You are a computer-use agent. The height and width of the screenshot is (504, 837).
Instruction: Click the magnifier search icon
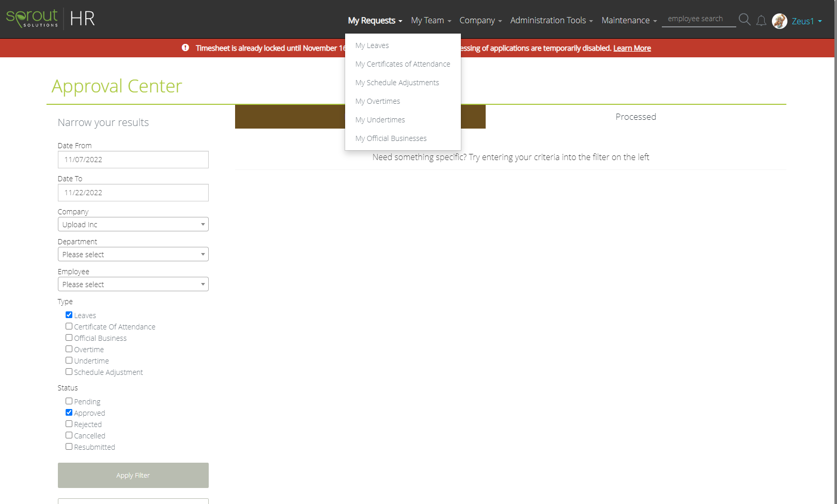[x=744, y=20]
